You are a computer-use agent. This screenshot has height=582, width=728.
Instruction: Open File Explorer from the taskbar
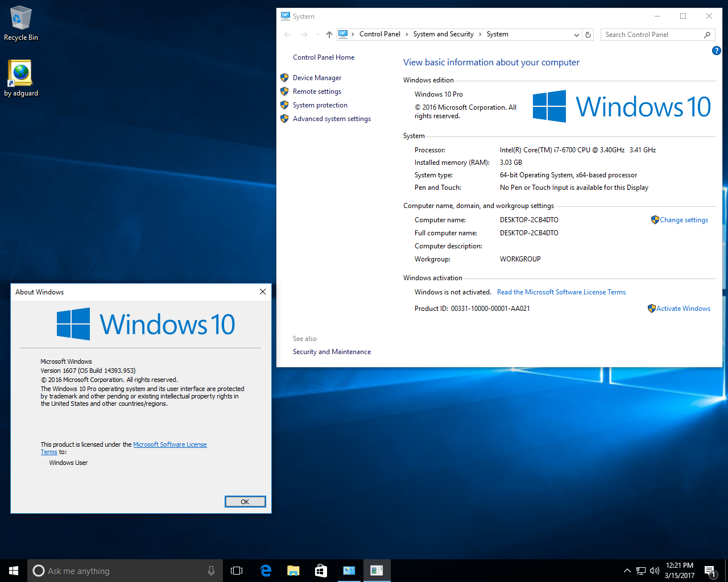click(x=293, y=571)
